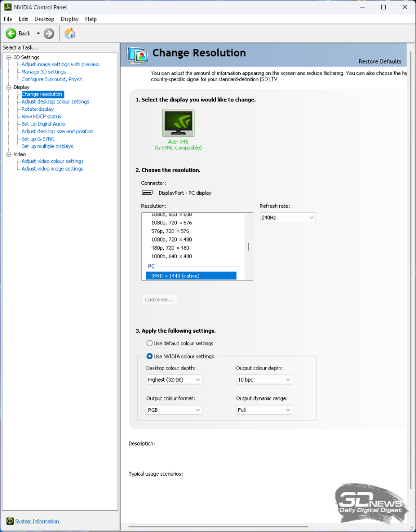416x532 pixels.
Task: Open Adjust desktop colour settings
Action: (55, 102)
